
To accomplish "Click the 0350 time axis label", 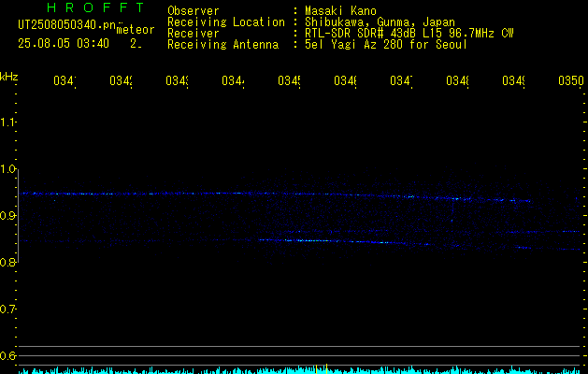I will pyautogui.click(x=571, y=80).
